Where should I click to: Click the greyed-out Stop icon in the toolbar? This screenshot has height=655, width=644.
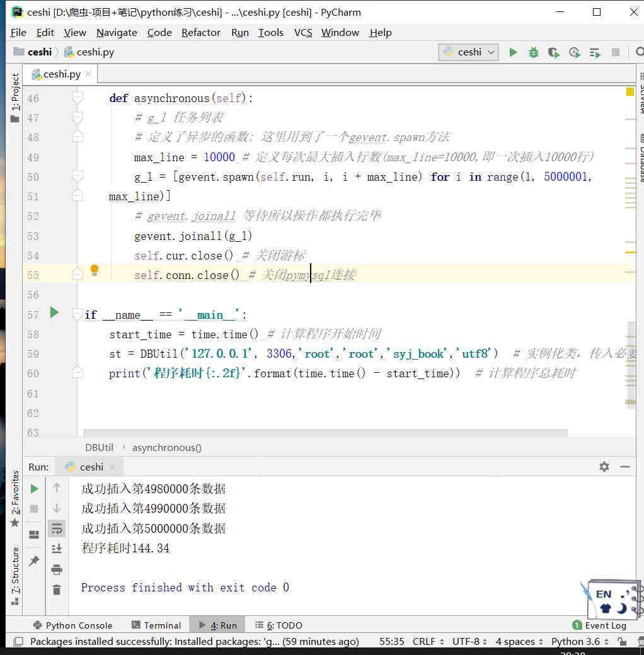click(616, 52)
